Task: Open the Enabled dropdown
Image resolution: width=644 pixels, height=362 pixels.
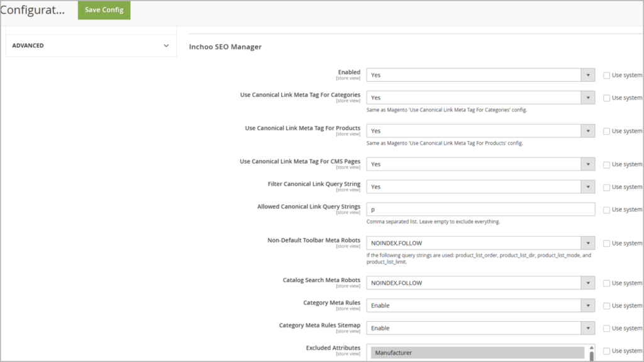Action: pos(480,75)
